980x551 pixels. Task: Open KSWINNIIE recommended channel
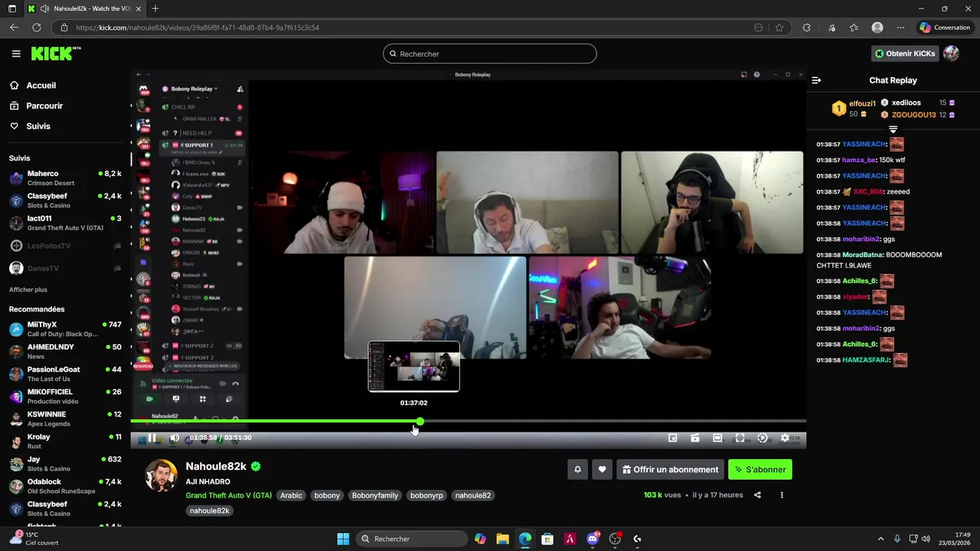pyautogui.click(x=65, y=419)
